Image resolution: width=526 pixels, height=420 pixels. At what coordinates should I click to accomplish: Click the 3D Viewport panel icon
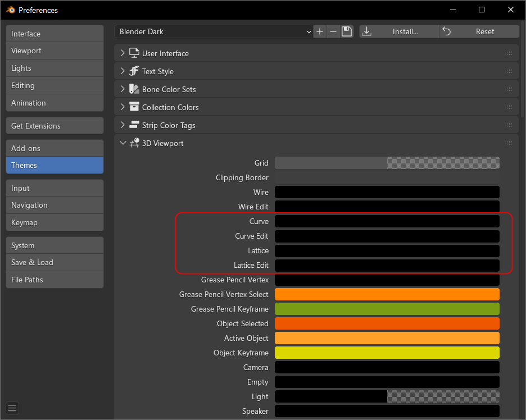click(x=134, y=143)
